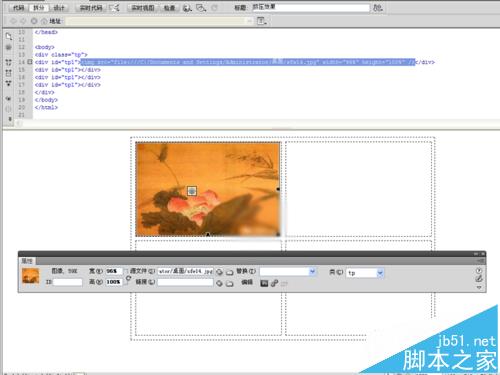Open preview in browser globe icon

(x=187, y=8)
